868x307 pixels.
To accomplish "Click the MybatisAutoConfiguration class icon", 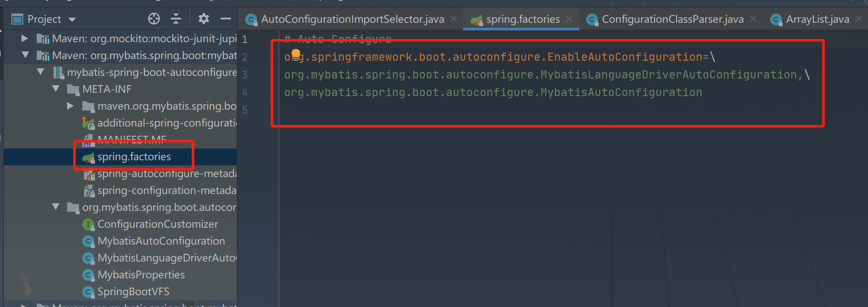I will pos(88,241).
